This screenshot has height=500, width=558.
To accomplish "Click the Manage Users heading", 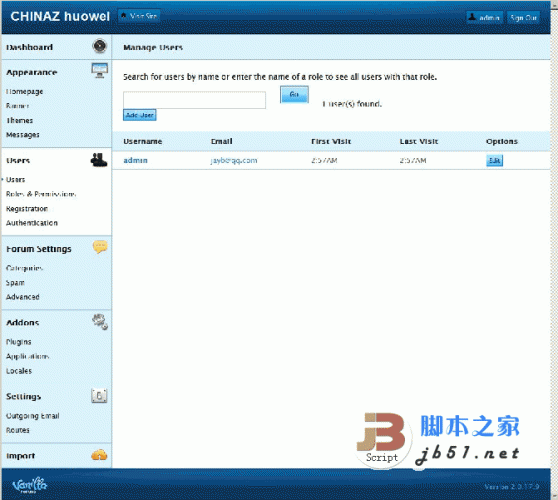I will click(x=153, y=47).
